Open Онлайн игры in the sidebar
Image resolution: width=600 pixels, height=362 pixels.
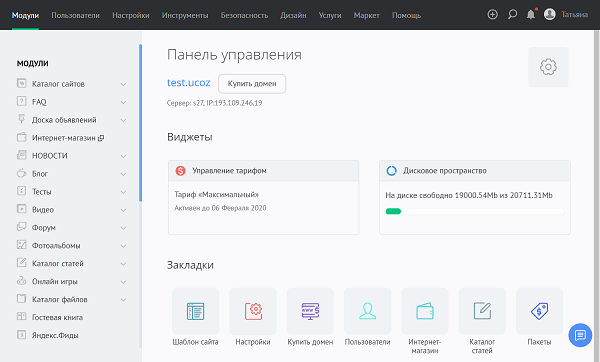click(55, 282)
